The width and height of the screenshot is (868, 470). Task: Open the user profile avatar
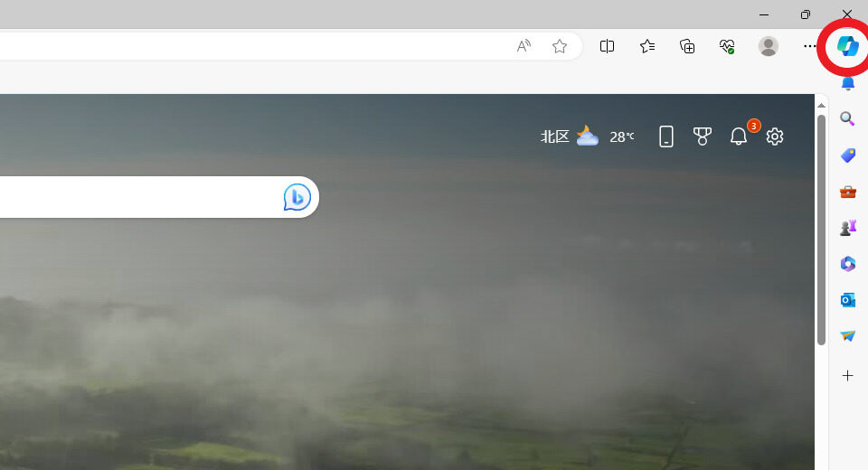[768, 46]
